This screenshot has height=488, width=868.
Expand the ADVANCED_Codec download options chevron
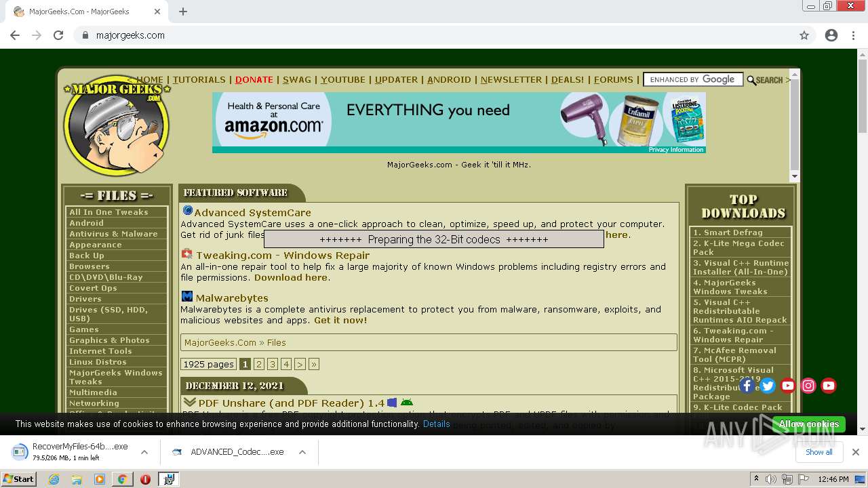(x=302, y=452)
